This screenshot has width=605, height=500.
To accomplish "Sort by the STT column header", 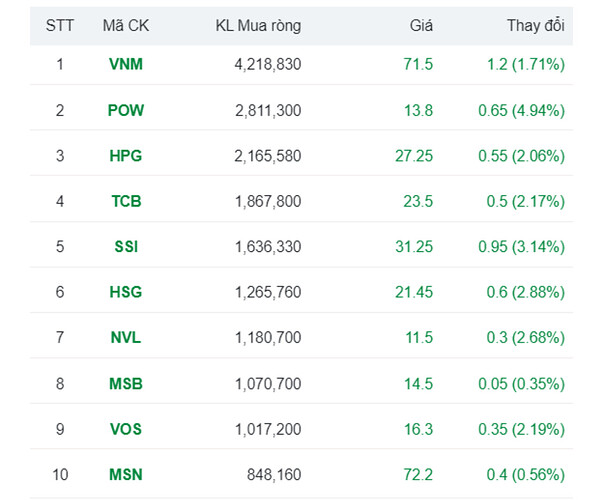I will (x=60, y=26).
